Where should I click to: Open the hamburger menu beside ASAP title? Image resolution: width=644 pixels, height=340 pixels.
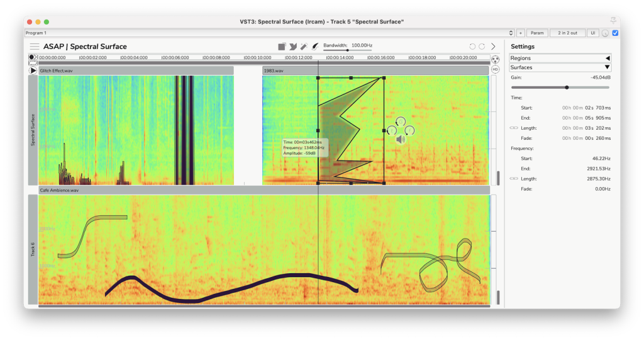34,47
